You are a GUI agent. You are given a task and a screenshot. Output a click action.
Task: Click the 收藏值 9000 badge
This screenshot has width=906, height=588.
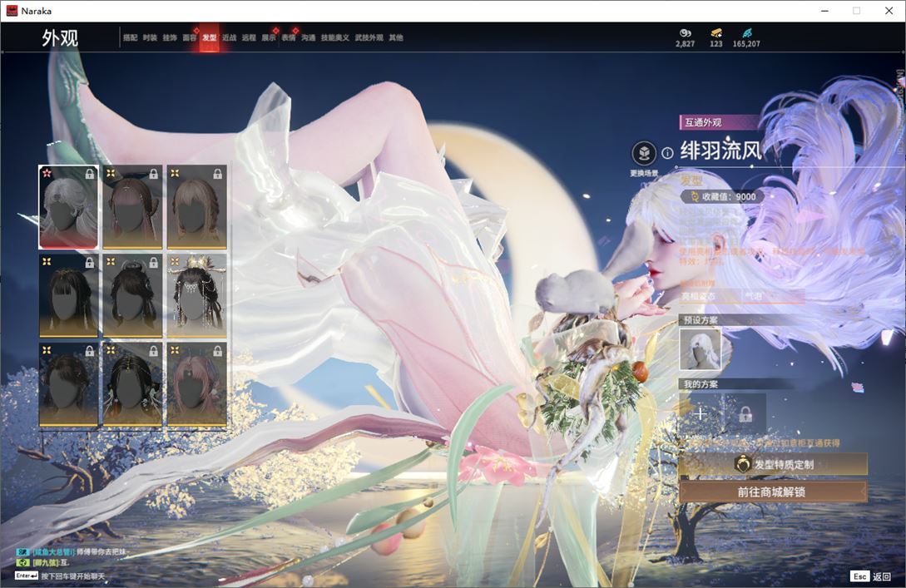721,196
